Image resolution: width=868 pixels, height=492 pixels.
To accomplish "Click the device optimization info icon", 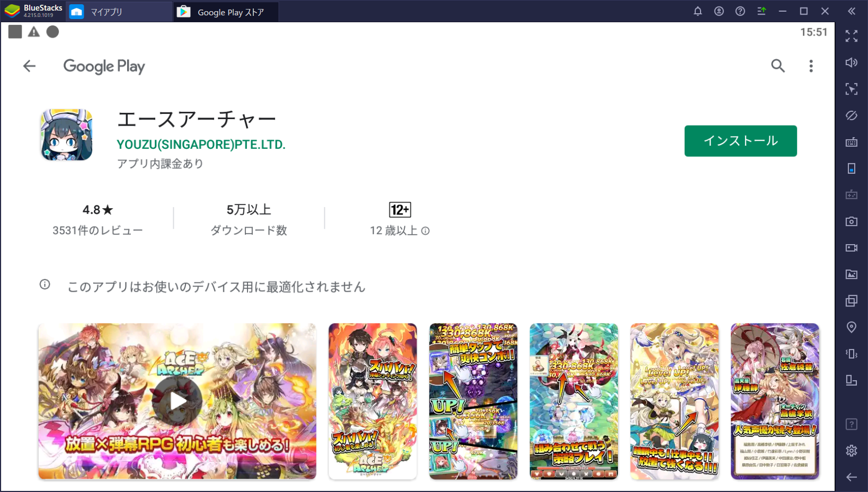I will coord(45,285).
